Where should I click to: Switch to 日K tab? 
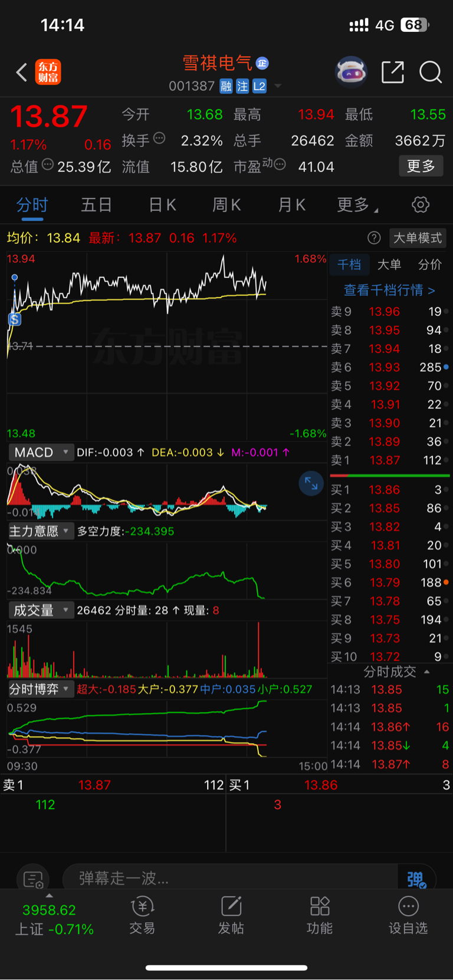pos(162,205)
